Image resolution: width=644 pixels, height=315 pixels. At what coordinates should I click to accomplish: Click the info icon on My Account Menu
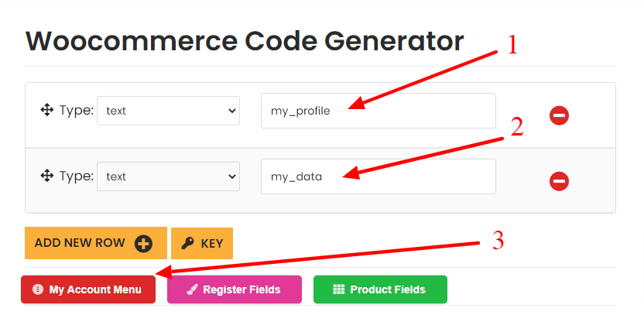[38, 289]
